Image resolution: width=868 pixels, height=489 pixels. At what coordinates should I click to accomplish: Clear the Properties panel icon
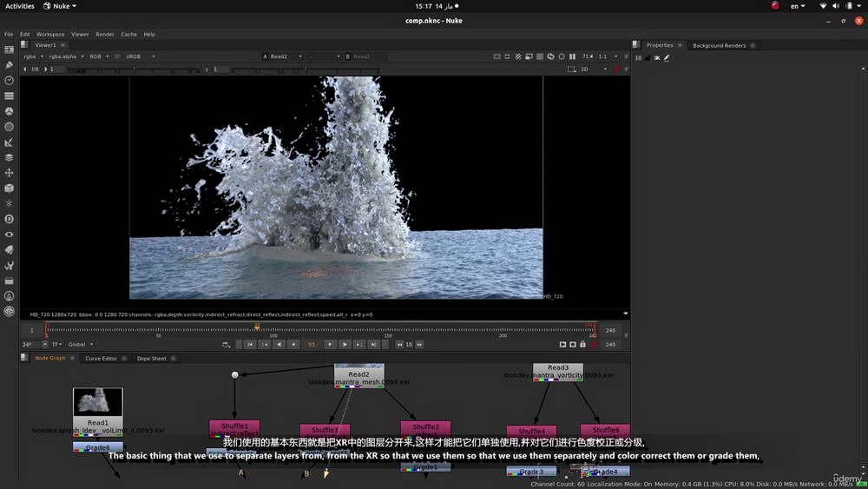point(657,57)
